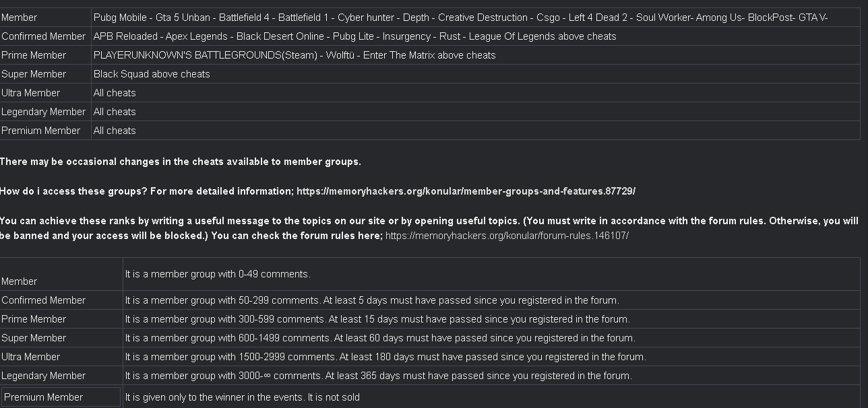
Task: Select the 300-599 comments requirement text
Action: 377,319
